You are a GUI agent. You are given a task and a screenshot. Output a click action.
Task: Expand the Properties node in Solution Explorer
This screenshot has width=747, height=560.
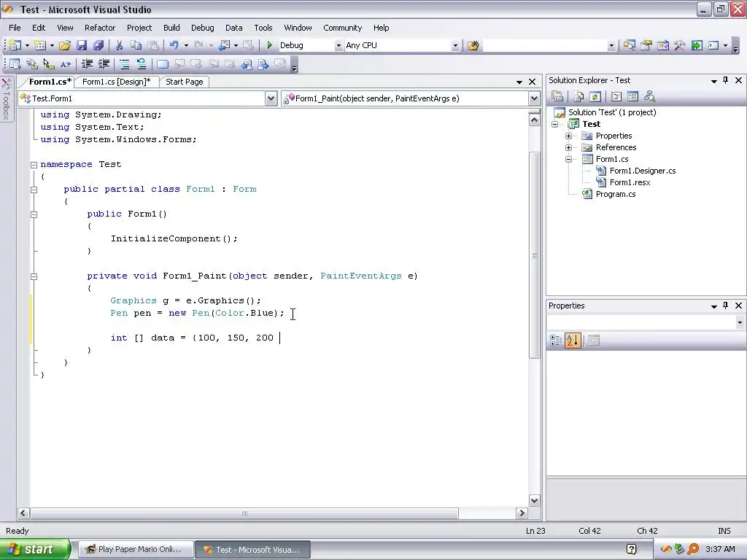pyautogui.click(x=568, y=136)
